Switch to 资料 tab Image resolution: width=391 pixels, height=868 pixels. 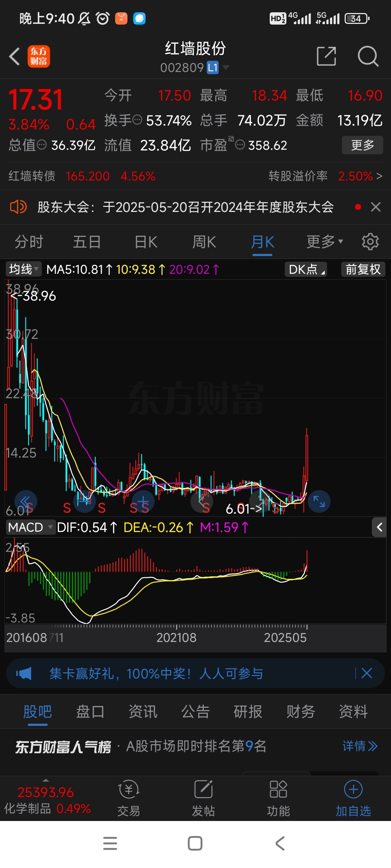click(353, 712)
